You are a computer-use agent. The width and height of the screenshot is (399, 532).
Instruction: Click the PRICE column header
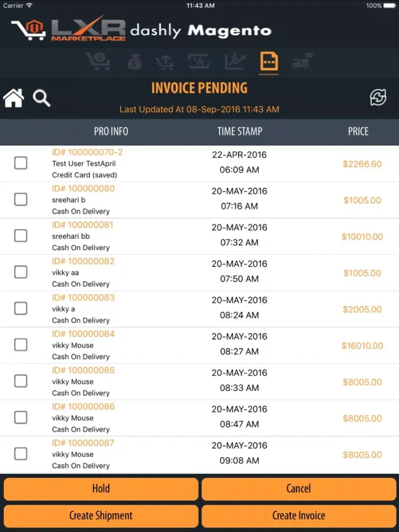[358, 131]
